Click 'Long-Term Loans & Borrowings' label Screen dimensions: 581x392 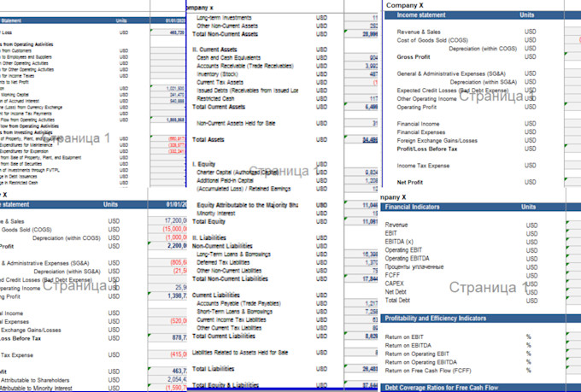pyautogui.click(x=233, y=255)
